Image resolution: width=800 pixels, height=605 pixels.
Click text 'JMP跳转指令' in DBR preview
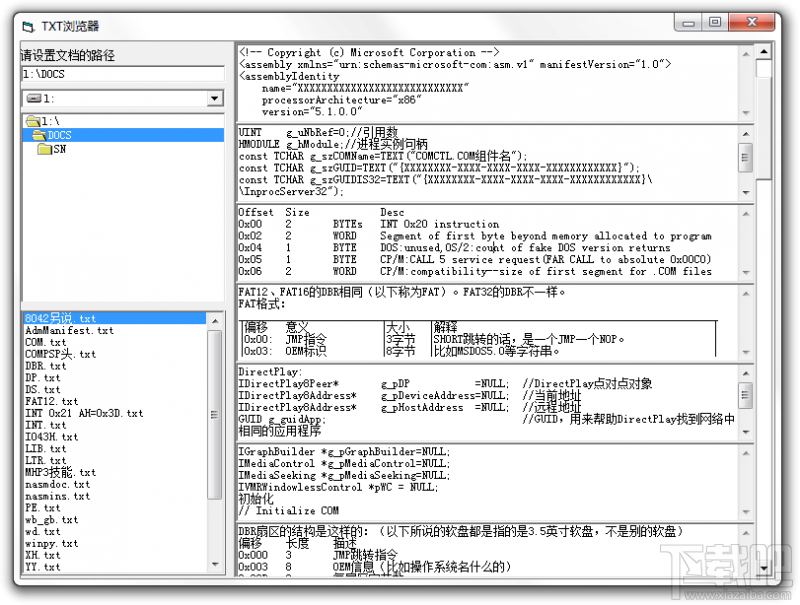(x=365, y=554)
